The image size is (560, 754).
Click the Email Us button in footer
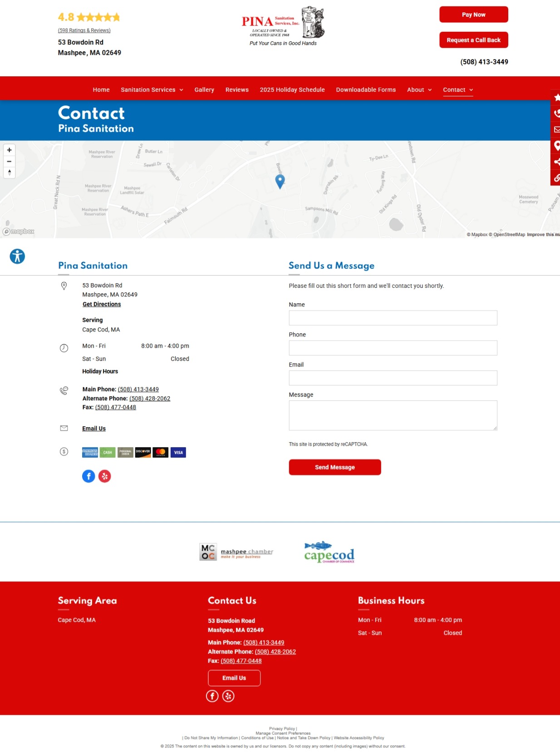coord(234,678)
